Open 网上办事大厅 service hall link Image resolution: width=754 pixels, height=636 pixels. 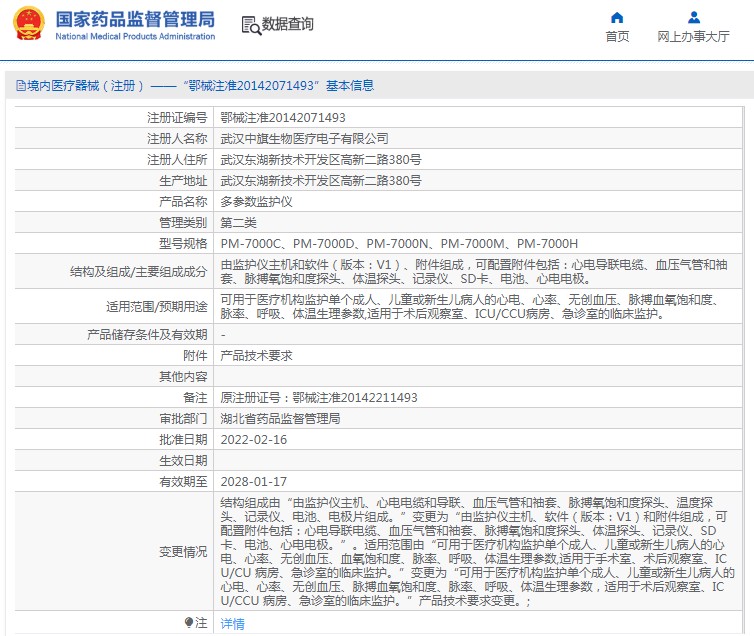click(x=693, y=37)
